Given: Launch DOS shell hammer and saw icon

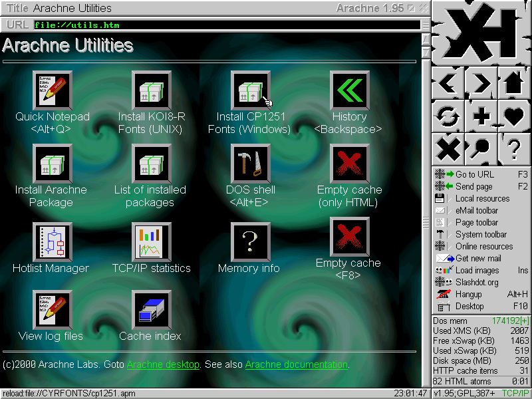Looking at the screenshot, I should (251, 164).
